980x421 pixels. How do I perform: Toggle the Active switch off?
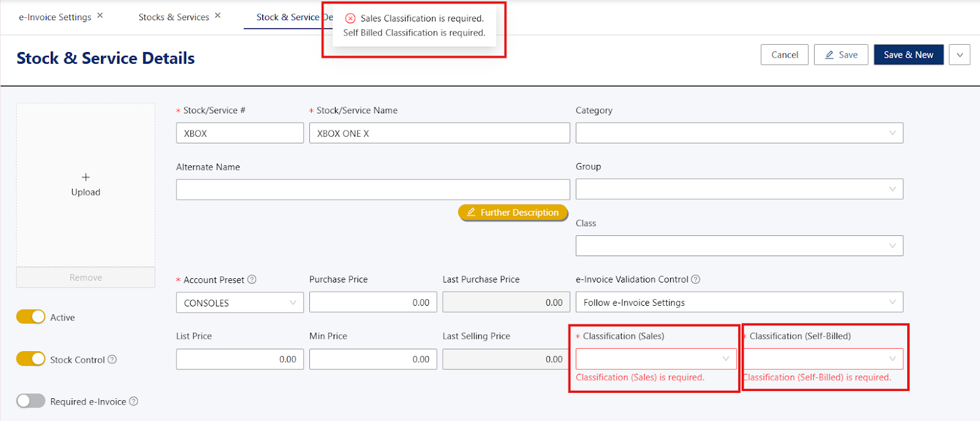(x=31, y=317)
